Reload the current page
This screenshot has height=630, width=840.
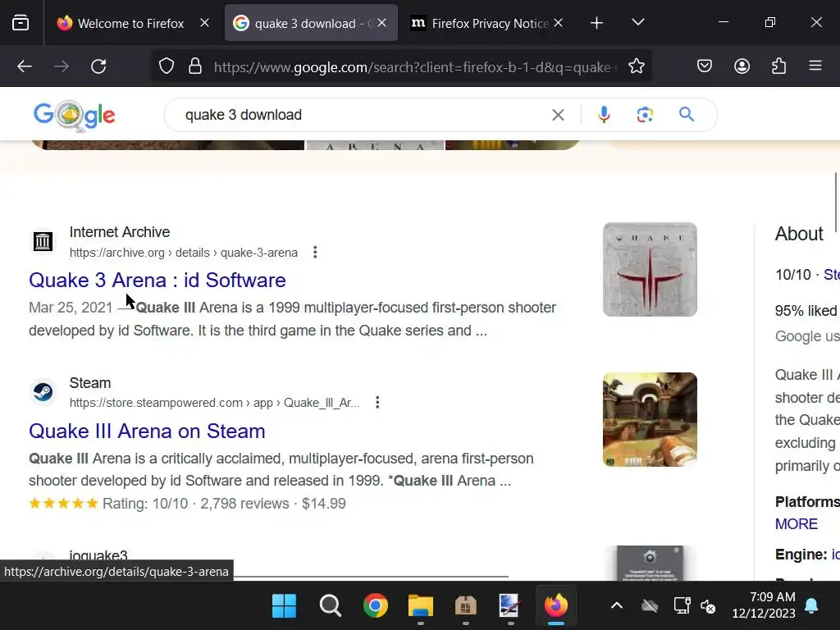tap(98, 66)
